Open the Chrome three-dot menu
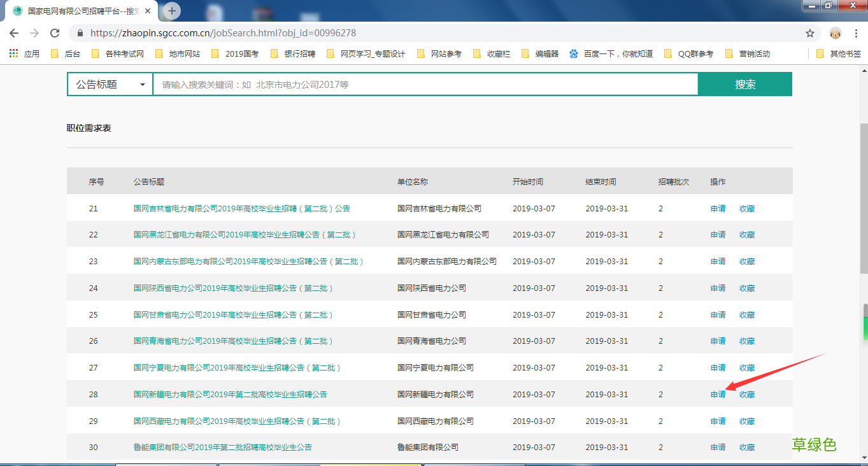The image size is (868, 466). pos(856,32)
